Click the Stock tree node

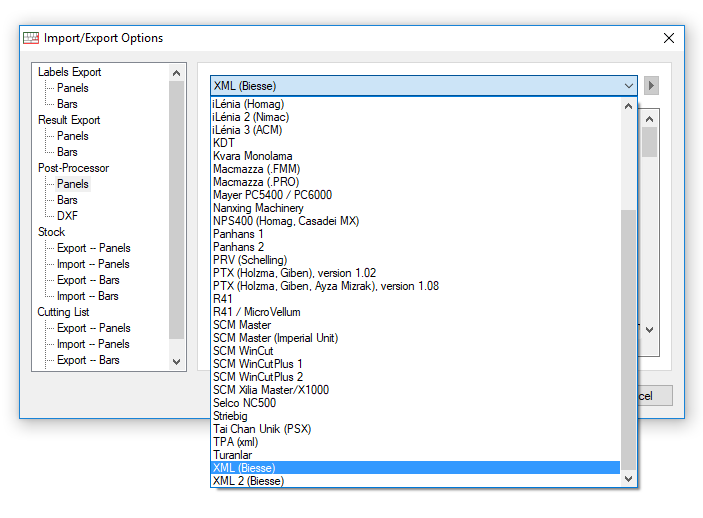coord(51,232)
